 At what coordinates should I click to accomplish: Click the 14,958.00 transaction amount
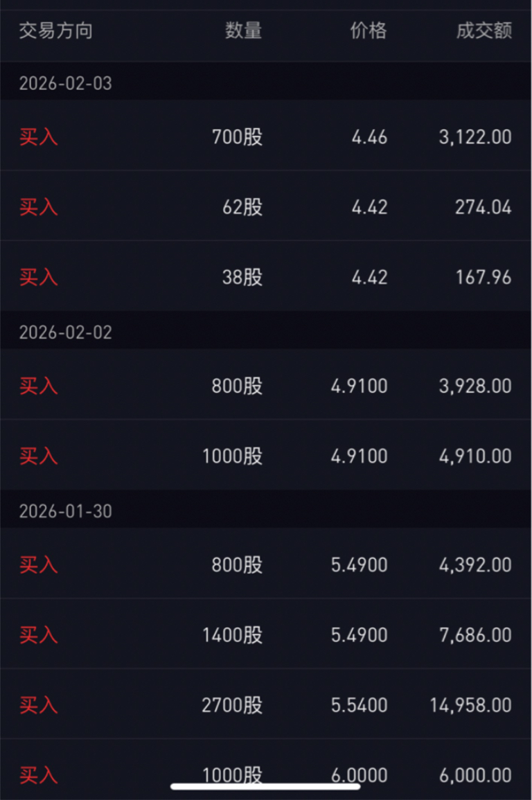(470, 705)
